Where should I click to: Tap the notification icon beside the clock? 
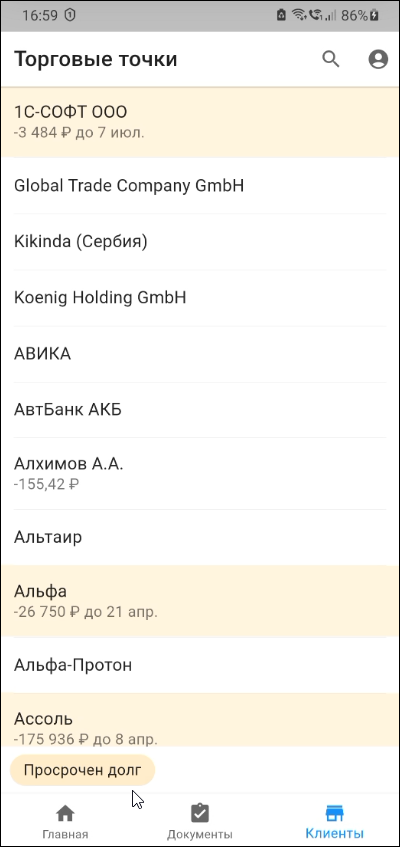(x=70, y=16)
